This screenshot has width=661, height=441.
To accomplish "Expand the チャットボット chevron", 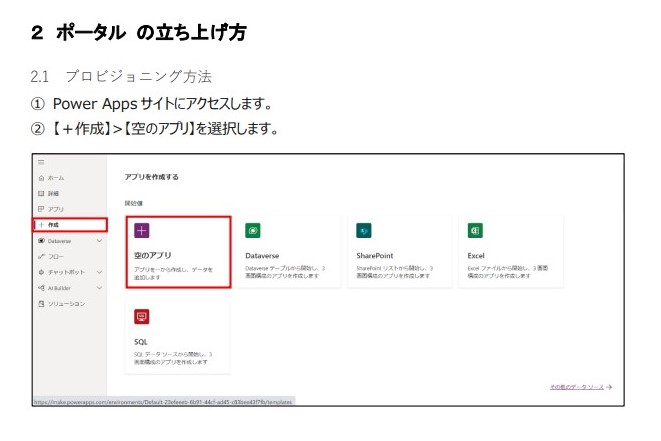I will (99, 272).
